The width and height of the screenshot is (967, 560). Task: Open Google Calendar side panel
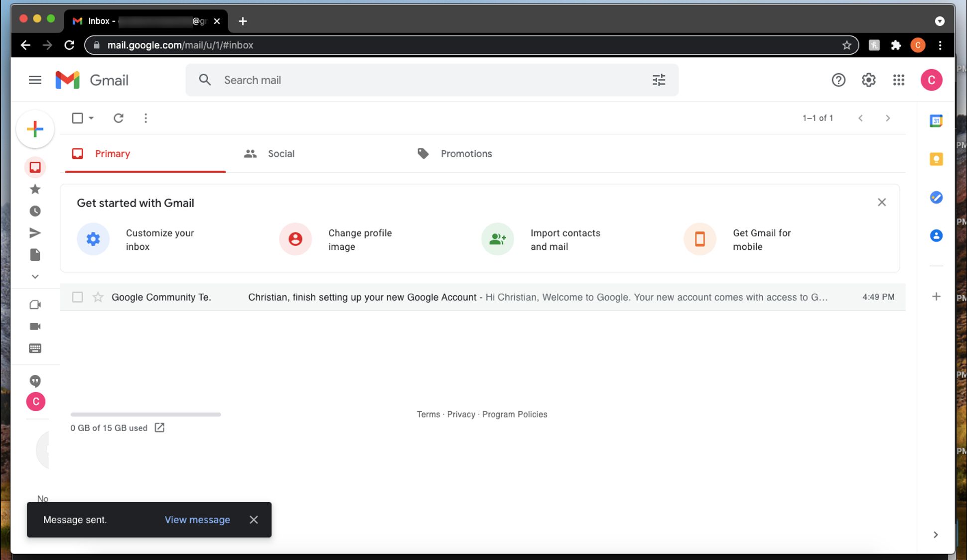(936, 121)
